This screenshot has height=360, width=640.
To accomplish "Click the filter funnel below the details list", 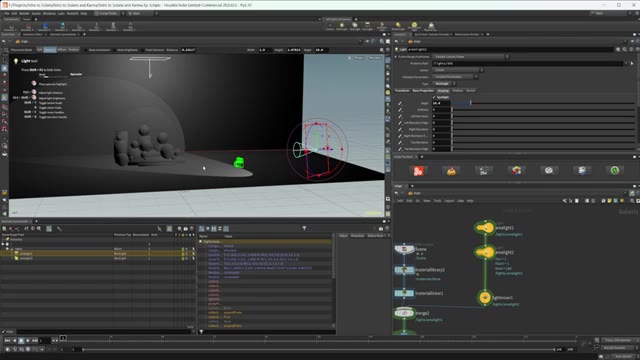I will coord(201,331).
